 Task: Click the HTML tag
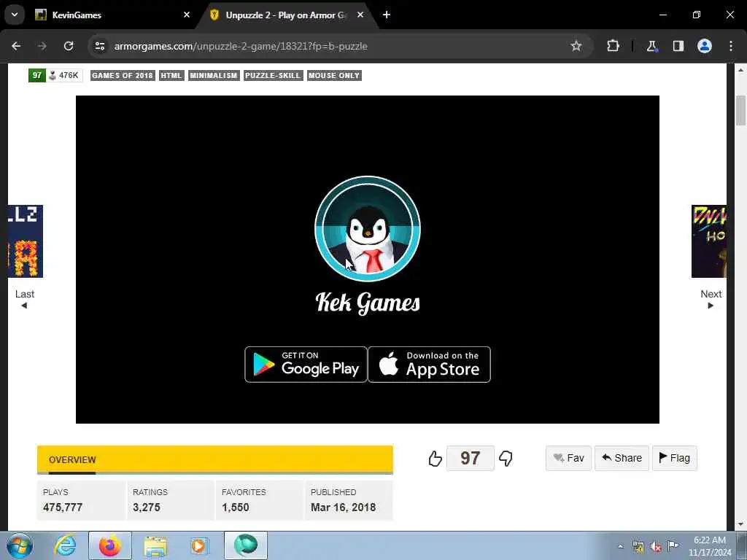171,75
